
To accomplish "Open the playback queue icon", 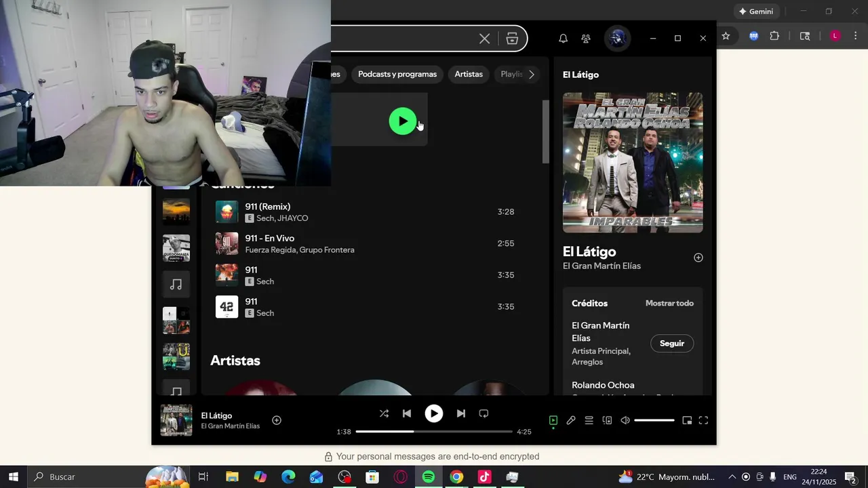I will 589,420.
